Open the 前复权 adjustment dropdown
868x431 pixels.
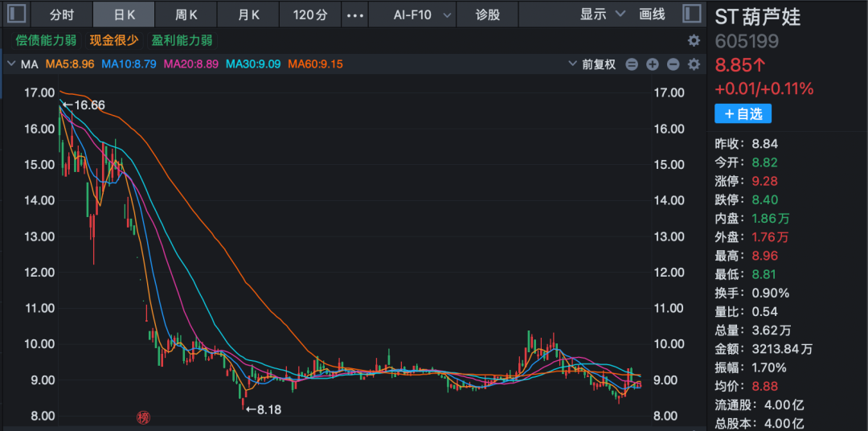click(x=592, y=64)
